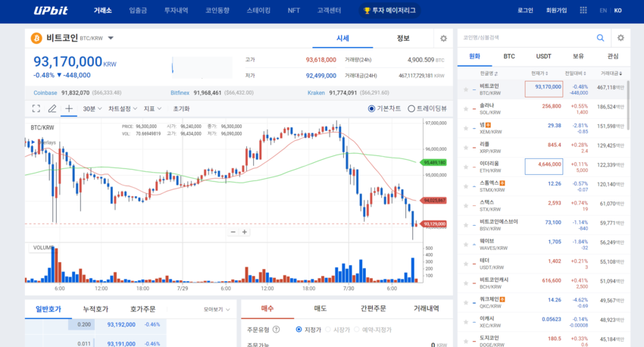Select 시장가 order type radio

[x=328, y=330]
